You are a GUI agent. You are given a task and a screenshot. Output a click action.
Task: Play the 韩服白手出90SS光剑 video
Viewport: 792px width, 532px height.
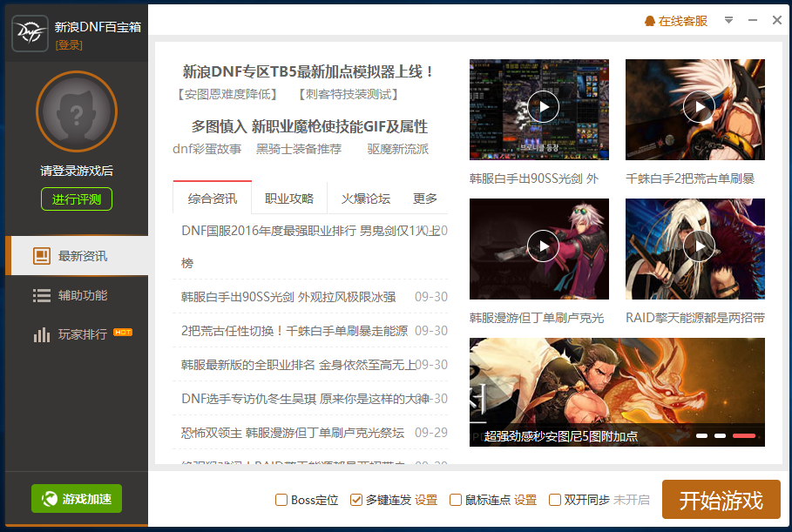[543, 106]
